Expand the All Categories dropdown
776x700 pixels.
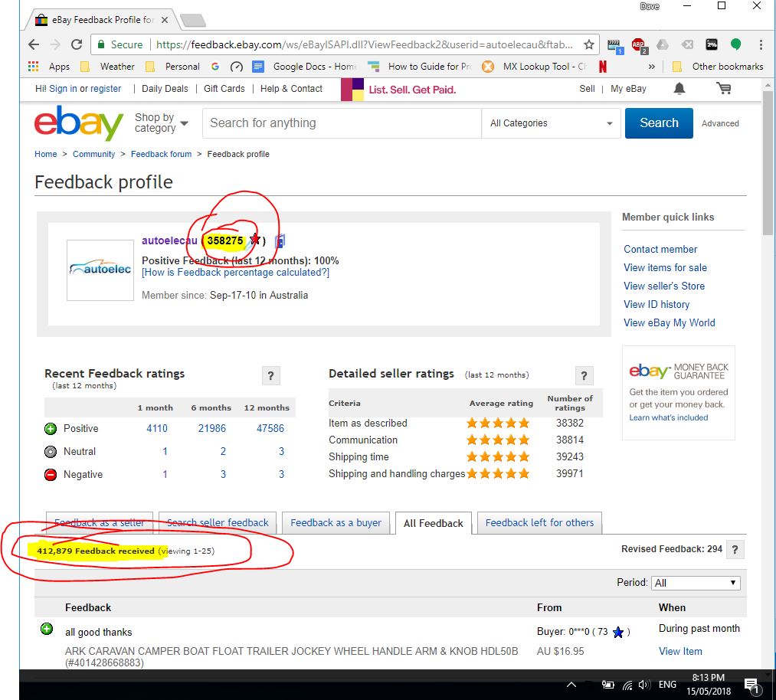coord(551,123)
